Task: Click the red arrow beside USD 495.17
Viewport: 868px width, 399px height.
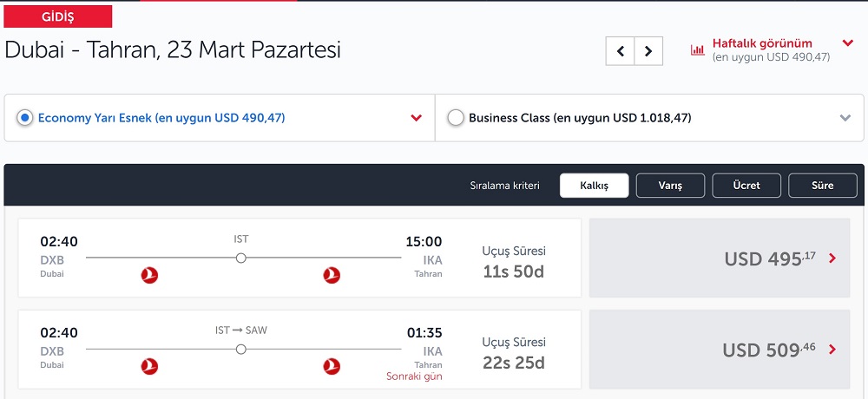Action: point(832,258)
